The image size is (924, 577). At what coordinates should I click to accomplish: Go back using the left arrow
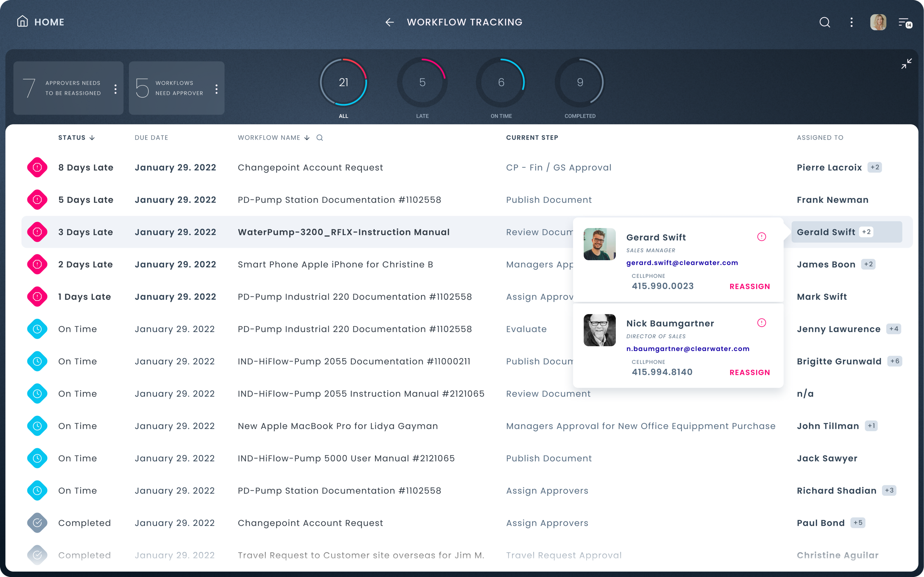point(389,22)
